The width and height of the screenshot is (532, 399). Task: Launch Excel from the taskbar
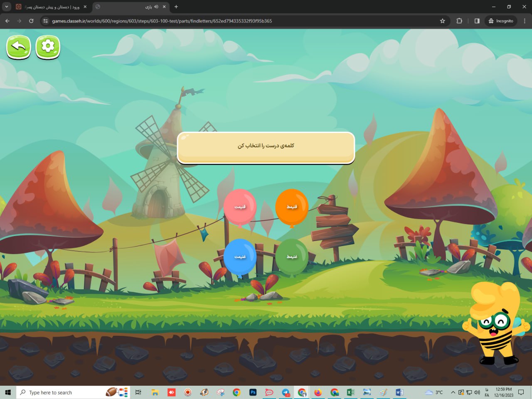(350, 392)
